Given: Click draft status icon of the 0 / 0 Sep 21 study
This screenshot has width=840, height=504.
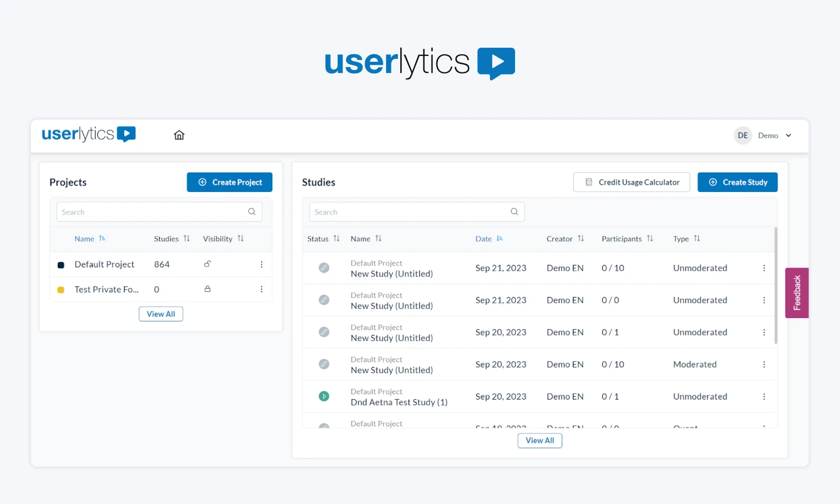Looking at the screenshot, I should [324, 300].
